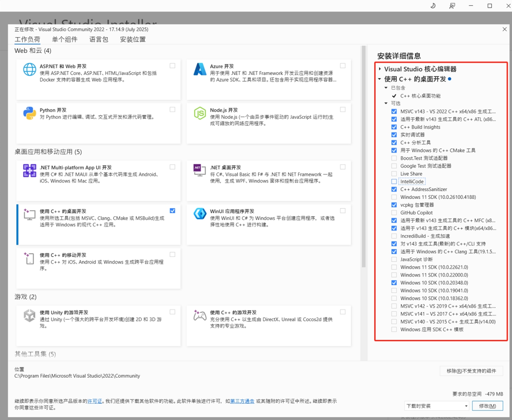Switch to the 工作负荷 workloads tab

click(27, 39)
